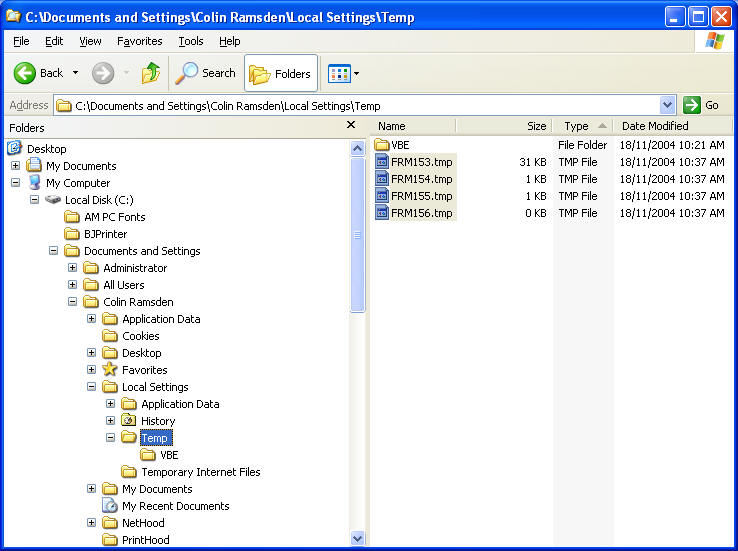Open the Views icon menu
Viewport: 738px width, 551px height.
339,73
